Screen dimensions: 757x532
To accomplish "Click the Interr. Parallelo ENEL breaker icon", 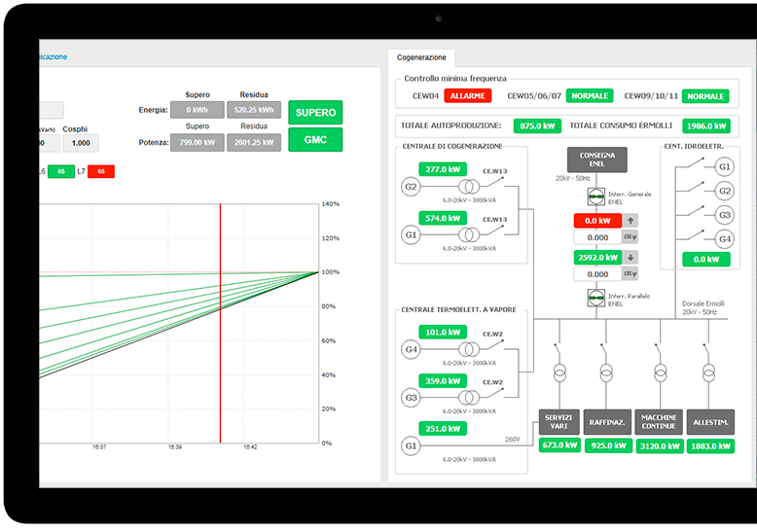I will coord(596,298).
